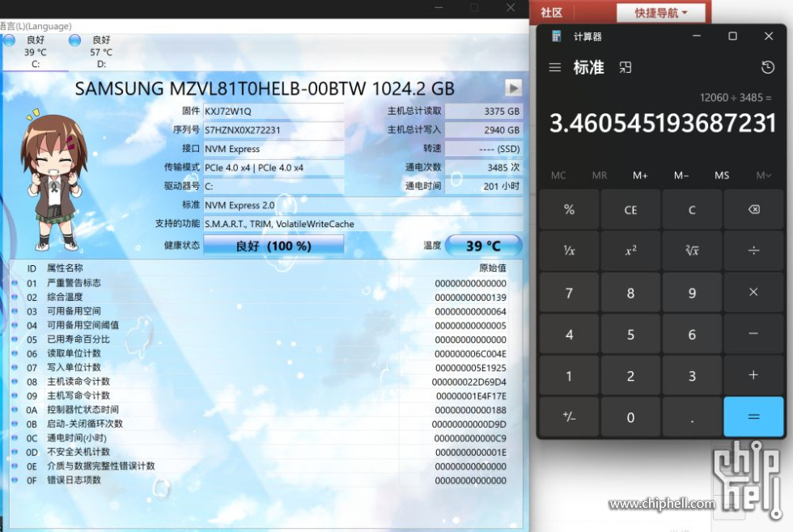
Task: Click the decimal point key
Action: (x=692, y=417)
